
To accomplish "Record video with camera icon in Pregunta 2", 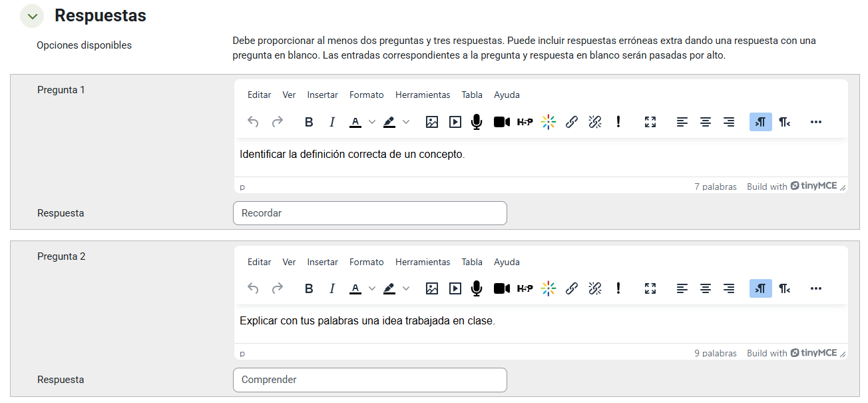I will coord(501,288).
